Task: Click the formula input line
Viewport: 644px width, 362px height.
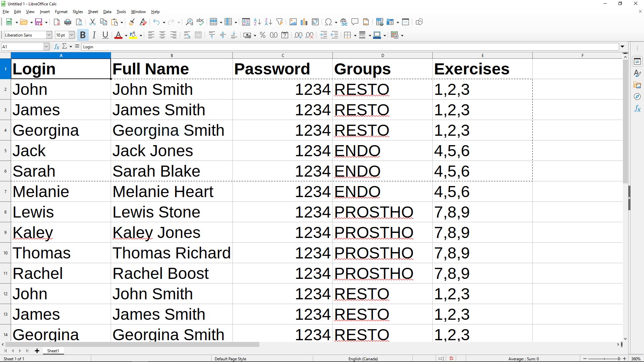Action: pos(349,47)
